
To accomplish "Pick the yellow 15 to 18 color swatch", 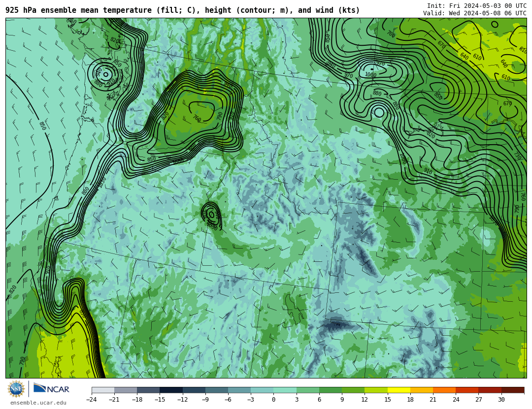I will click(x=399, y=390).
